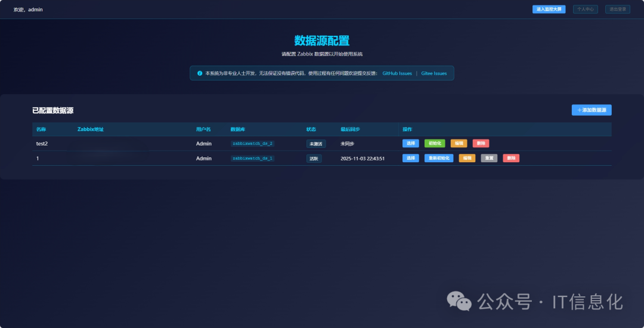This screenshot has height=328, width=644.
Task: Click the zabbixwatch_ds_2 database tag
Action: [x=253, y=144]
